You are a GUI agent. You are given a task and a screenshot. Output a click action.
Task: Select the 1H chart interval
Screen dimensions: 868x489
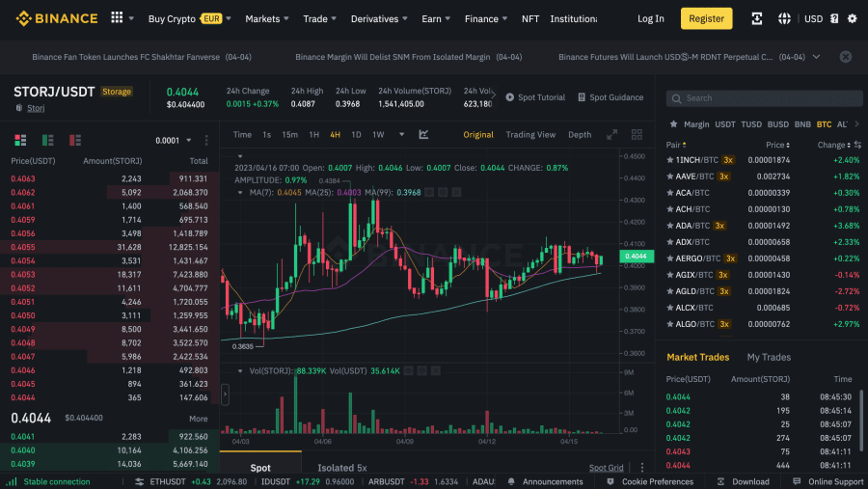pyautogui.click(x=313, y=135)
